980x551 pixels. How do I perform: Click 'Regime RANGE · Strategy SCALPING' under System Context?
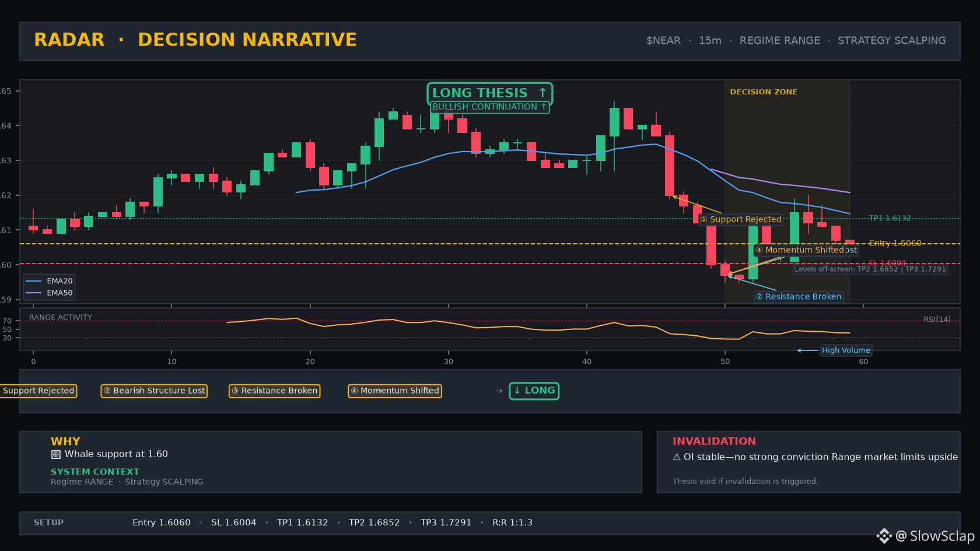127,482
